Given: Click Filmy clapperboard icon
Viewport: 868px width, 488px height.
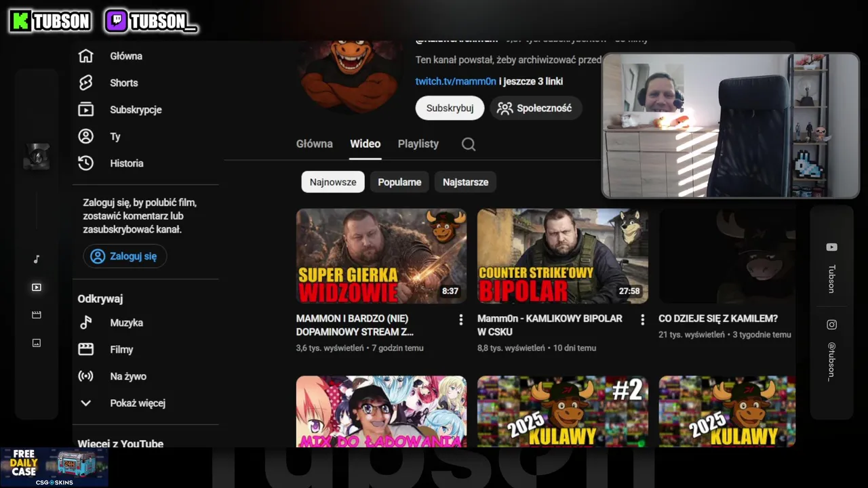Looking at the screenshot, I should [85, 350].
